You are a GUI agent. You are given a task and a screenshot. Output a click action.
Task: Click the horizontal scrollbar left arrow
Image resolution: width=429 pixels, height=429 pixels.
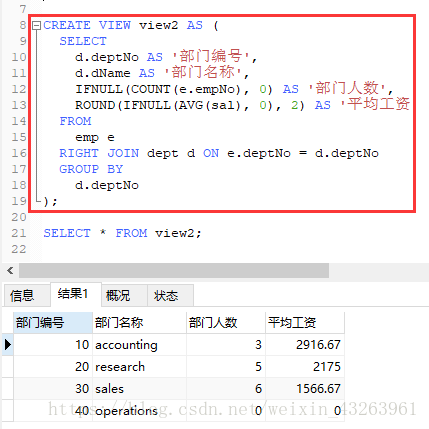pos(10,270)
